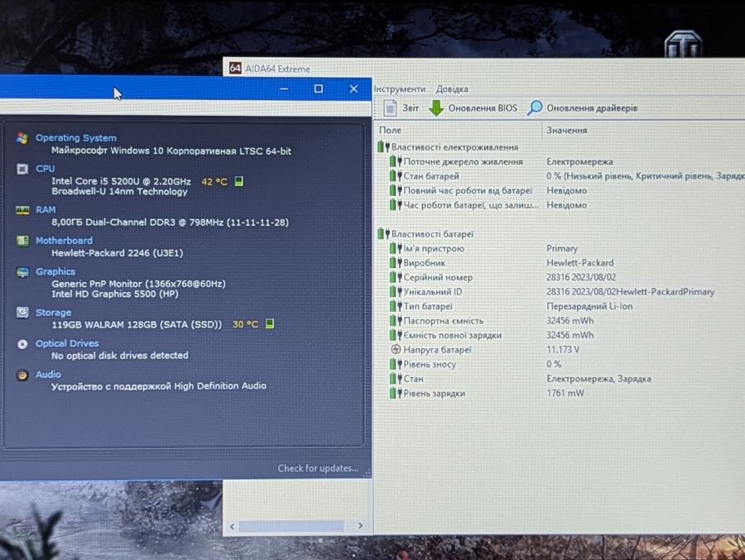Click the 119GB WALRAM 128GB storage text
The width and height of the screenshot is (745, 560).
tap(137, 324)
